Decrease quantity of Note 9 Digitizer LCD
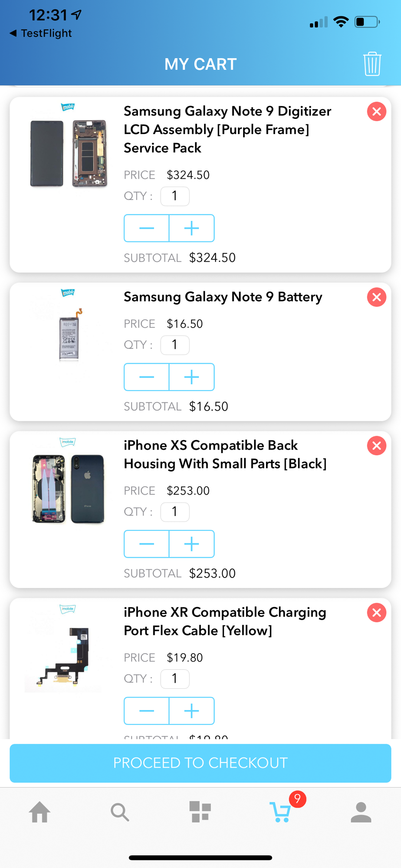Viewport: 401px width, 868px height. click(x=147, y=228)
